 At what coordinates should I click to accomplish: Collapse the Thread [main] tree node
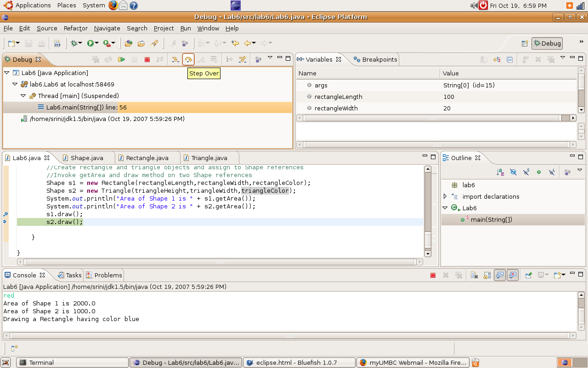[x=23, y=96]
